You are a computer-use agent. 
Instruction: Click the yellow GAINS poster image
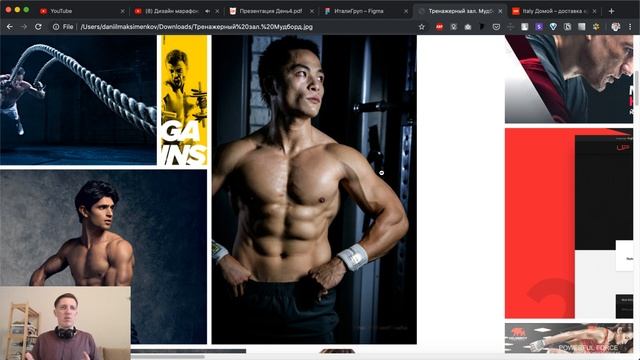[184, 100]
